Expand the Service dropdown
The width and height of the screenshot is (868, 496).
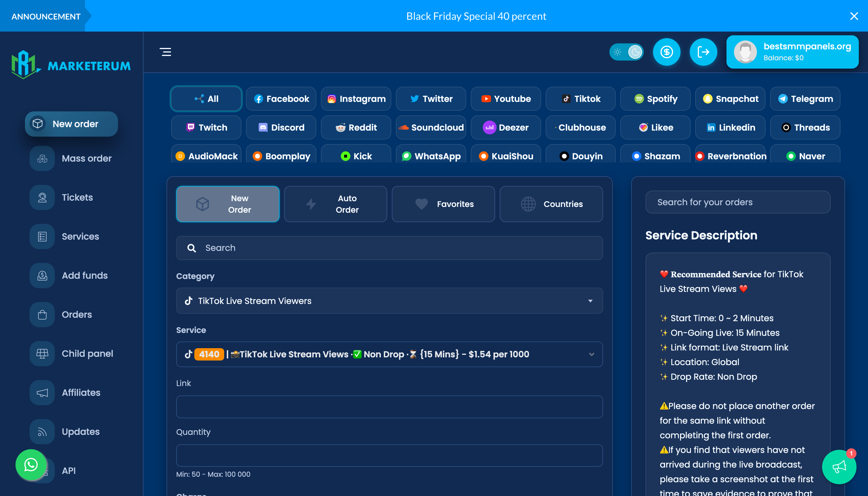[x=389, y=354]
